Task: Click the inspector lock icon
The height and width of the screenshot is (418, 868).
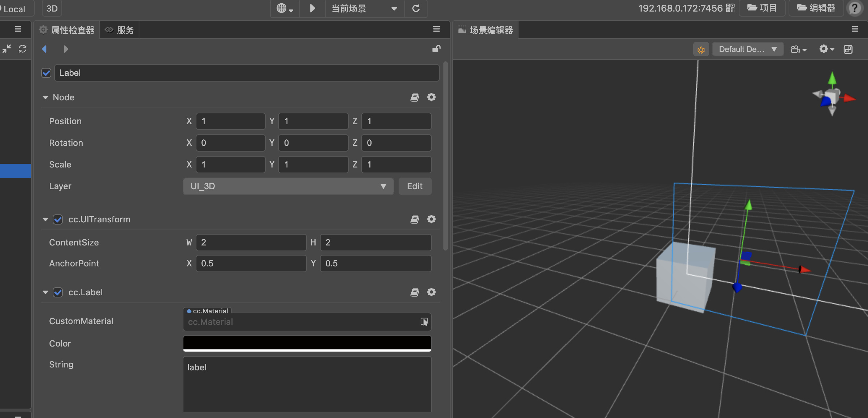Action: (436, 49)
